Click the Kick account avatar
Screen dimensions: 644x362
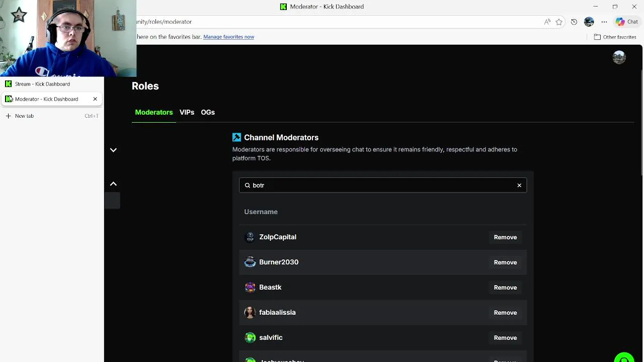(x=619, y=57)
